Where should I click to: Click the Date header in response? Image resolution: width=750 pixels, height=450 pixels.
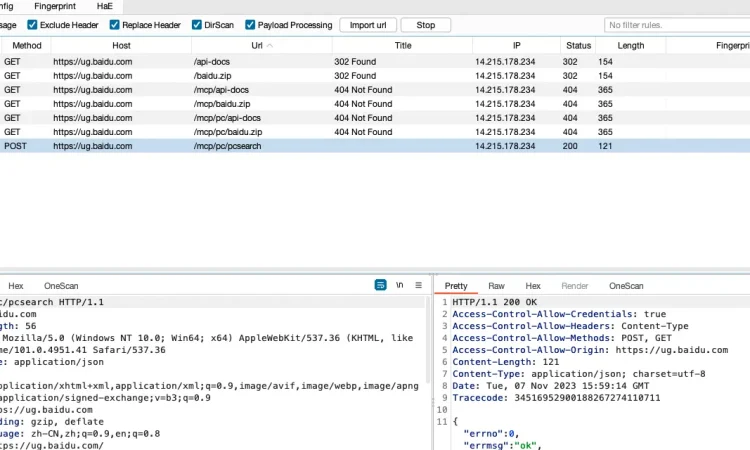(x=551, y=386)
